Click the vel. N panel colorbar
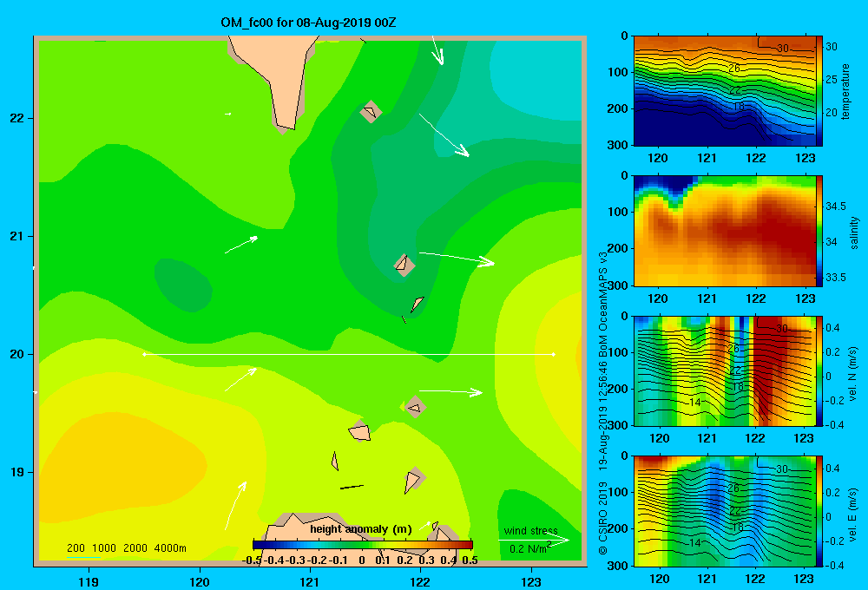This screenshot has height=590, width=868. click(x=819, y=370)
